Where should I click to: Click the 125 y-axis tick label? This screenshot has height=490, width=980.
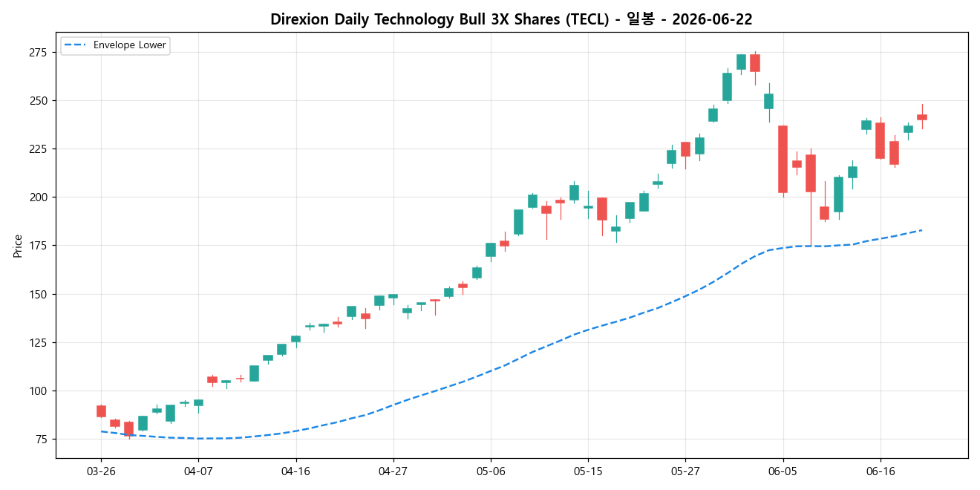pos(38,342)
